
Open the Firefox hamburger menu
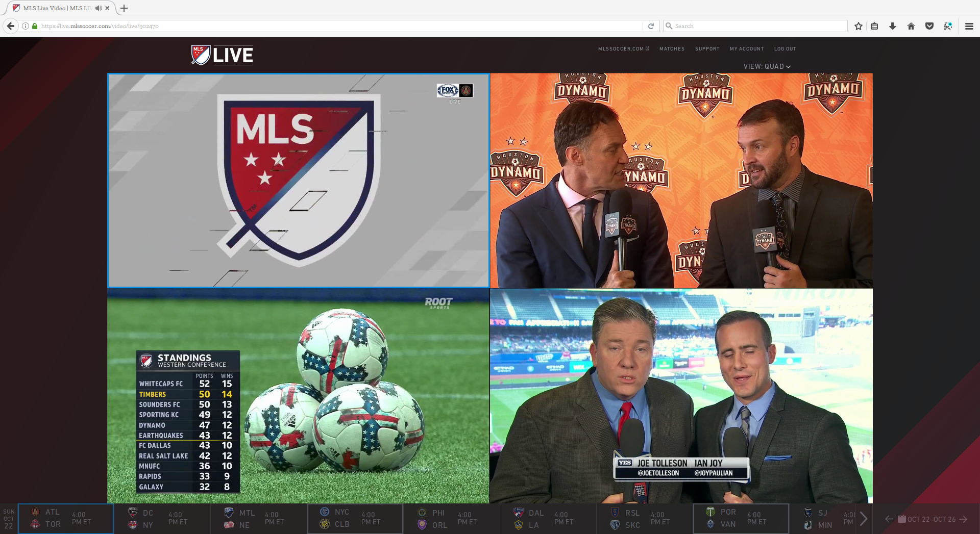pos(969,26)
